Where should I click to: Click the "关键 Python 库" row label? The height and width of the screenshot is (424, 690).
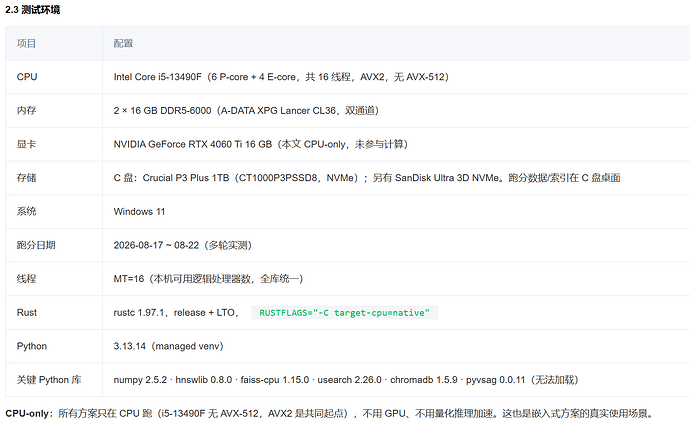[x=49, y=380]
